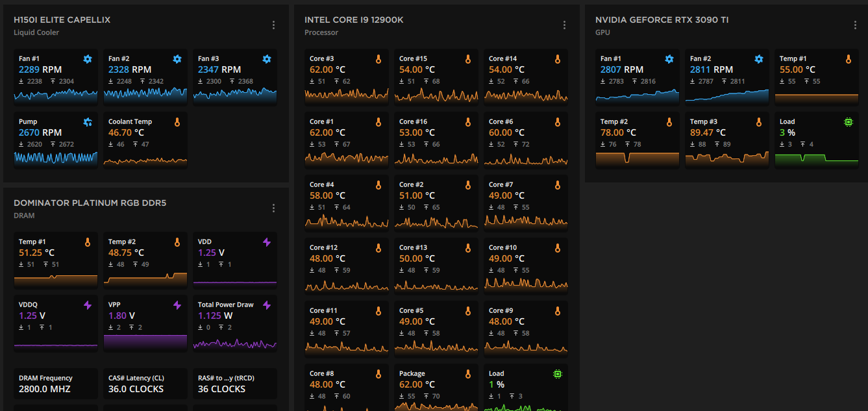The width and height of the screenshot is (868, 411).
Task: Open Dominator Platinum RGB DDR5 options menu
Action: tap(273, 208)
